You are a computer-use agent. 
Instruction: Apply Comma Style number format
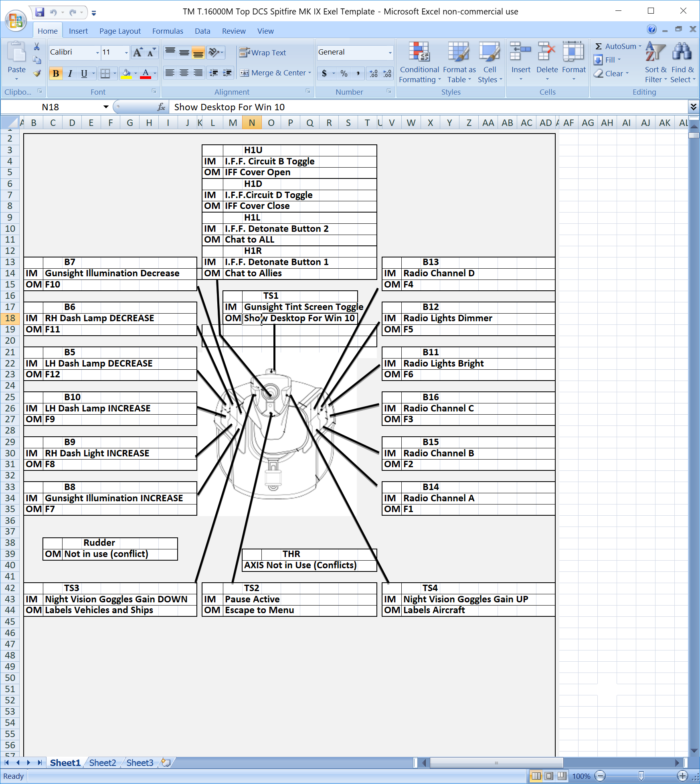pos(358,73)
